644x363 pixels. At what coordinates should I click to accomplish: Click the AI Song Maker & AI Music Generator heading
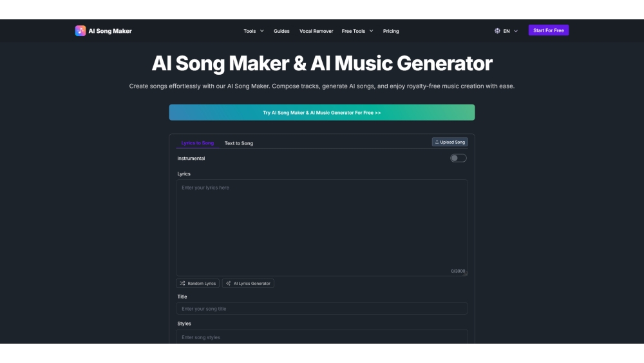click(321, 63)
